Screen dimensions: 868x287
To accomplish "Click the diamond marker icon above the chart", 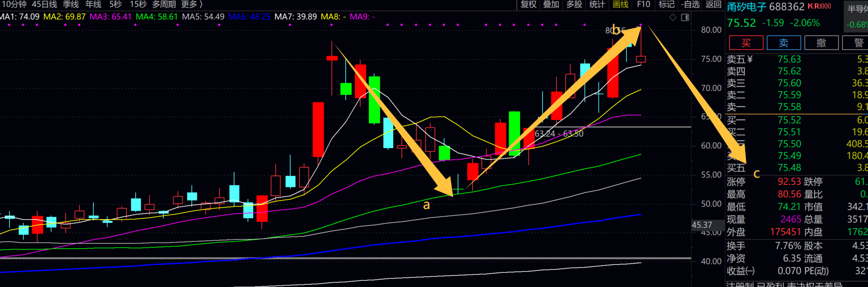I will pos(673,17).
